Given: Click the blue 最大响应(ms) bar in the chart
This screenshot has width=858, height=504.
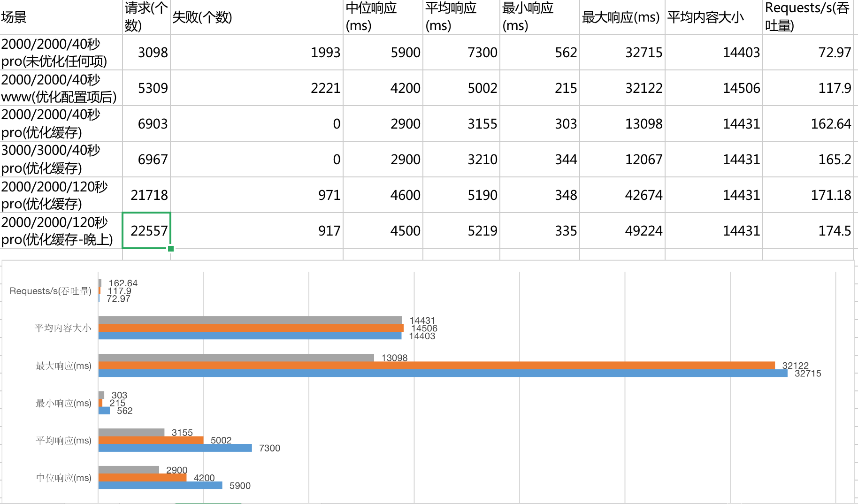Looking at the screenshot, I should pyautogui.click(x=443, y=374).
